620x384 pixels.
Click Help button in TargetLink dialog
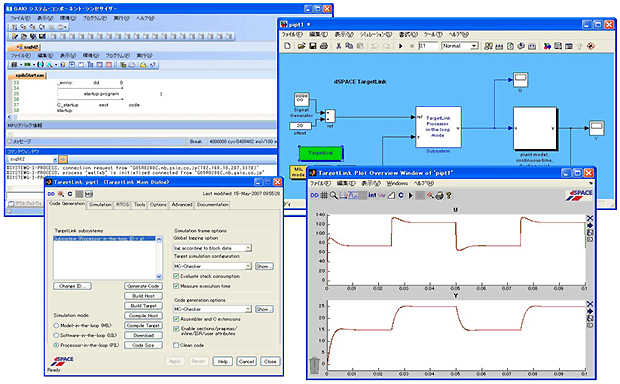click(x=223, y=361)
